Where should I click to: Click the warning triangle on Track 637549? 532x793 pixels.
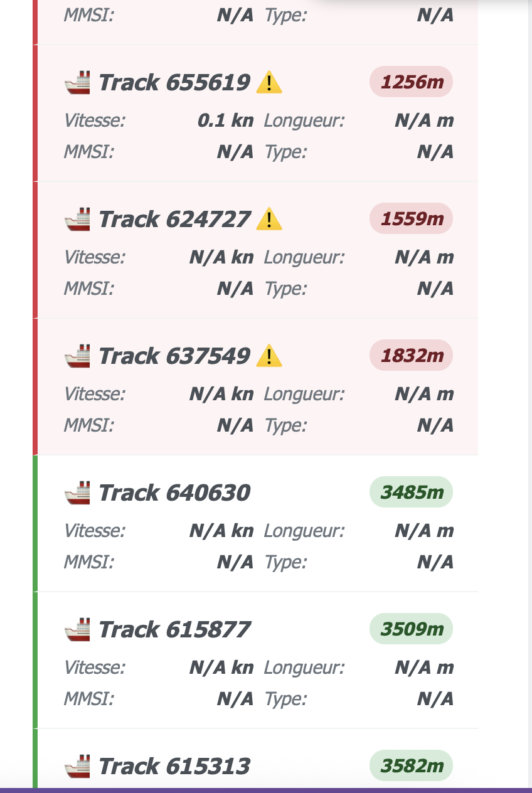pos(269,355)
